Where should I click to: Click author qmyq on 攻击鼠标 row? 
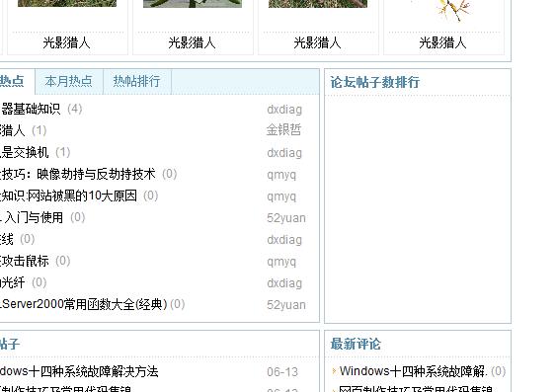[281, 262]
